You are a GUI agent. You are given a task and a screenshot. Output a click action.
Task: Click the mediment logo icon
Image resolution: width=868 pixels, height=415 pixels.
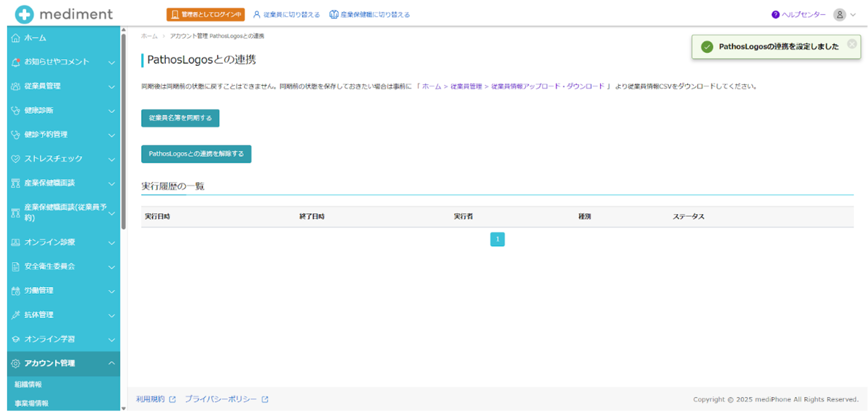pos(24,14)
